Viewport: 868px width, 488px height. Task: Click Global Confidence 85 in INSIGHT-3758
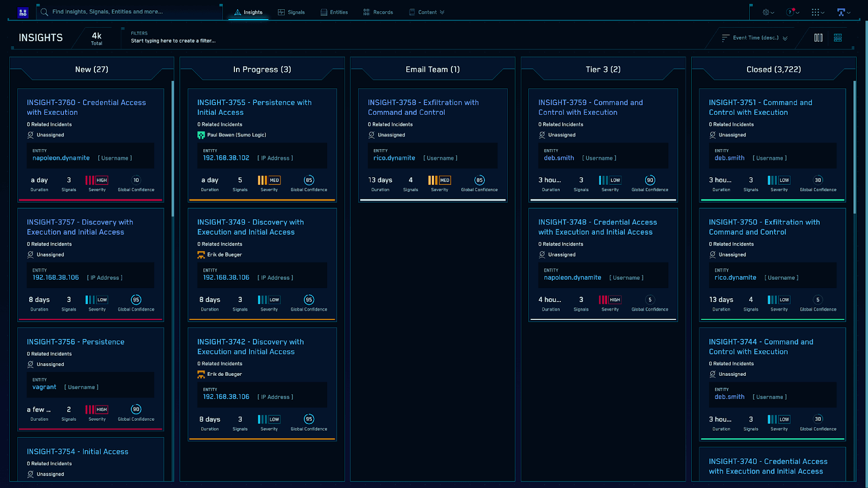[479, 180]
